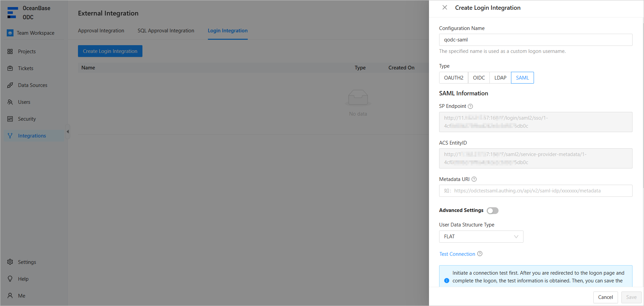644x306 pixels.
Task: Click the Metadata URI help icon
Action: (x=474, y=179)
